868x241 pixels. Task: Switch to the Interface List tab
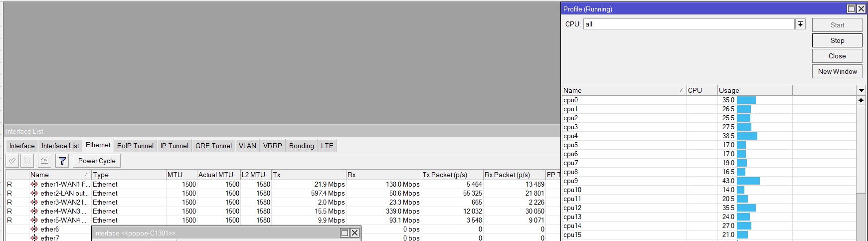[60, 146]
